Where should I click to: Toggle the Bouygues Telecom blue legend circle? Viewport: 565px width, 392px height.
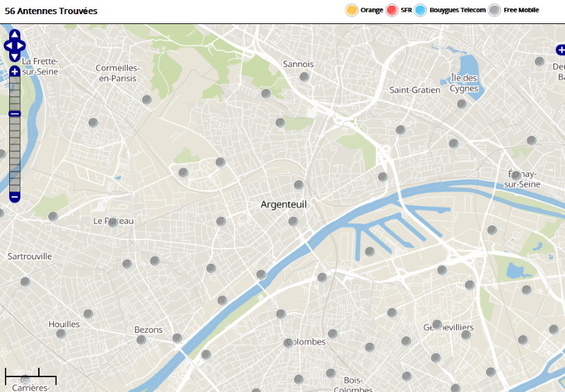click(420, 10)
